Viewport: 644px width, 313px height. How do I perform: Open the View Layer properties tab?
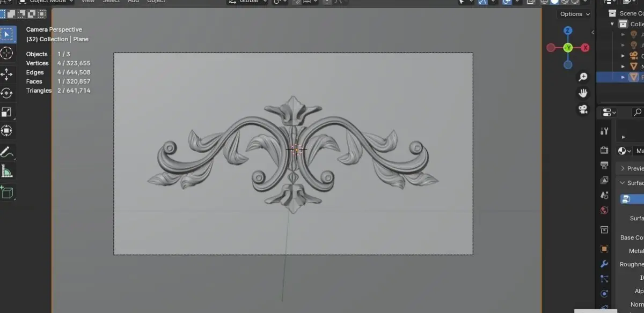[604, 180]
